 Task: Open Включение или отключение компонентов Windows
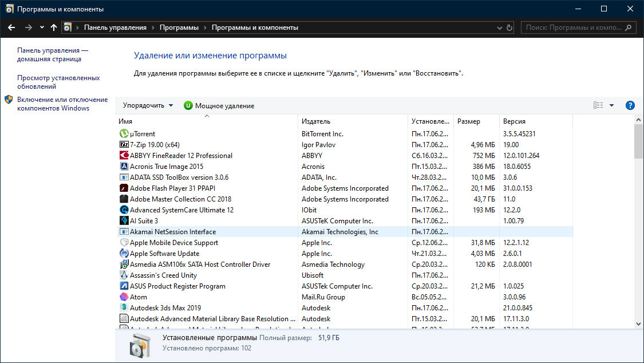point(62,104)
